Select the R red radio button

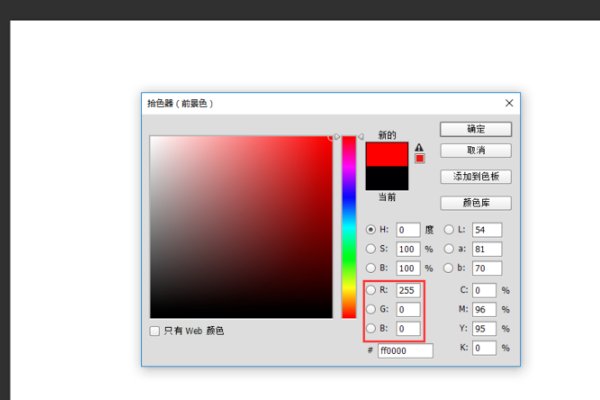pos(371,290)
